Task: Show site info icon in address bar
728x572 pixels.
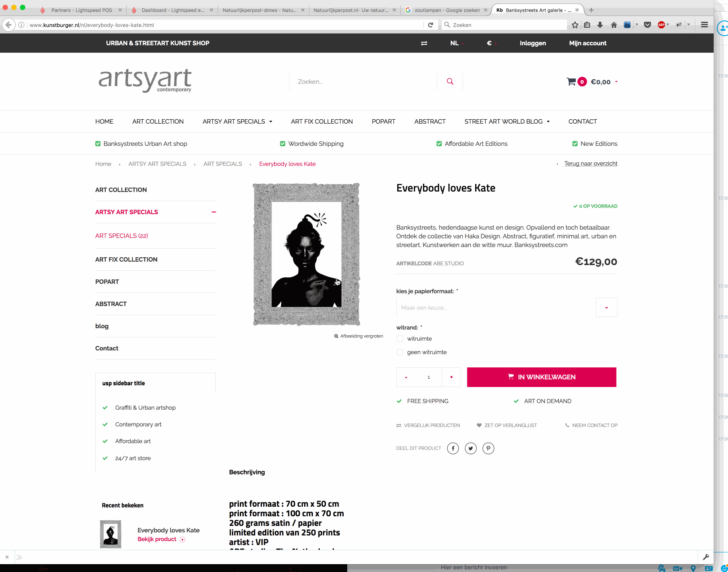Action: [21, 25]
